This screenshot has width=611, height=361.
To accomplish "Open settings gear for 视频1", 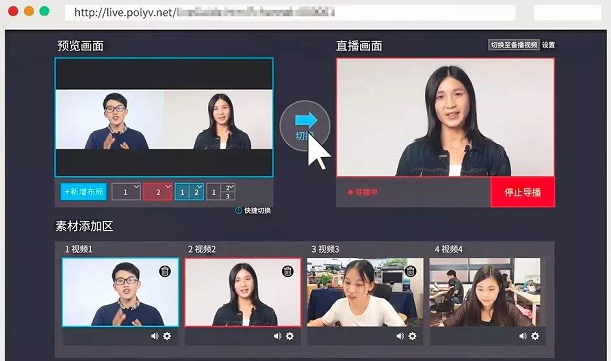I will (x=167, y=336).
